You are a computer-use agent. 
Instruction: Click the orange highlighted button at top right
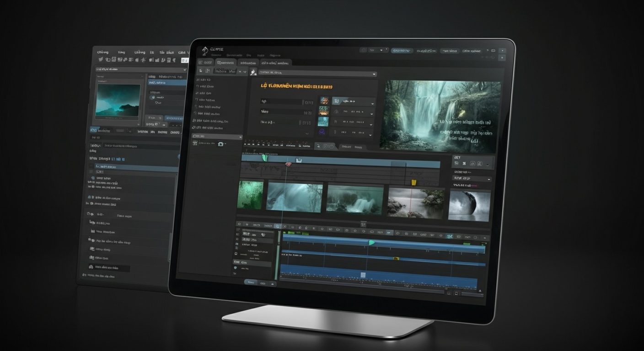[x=401, y=51]
